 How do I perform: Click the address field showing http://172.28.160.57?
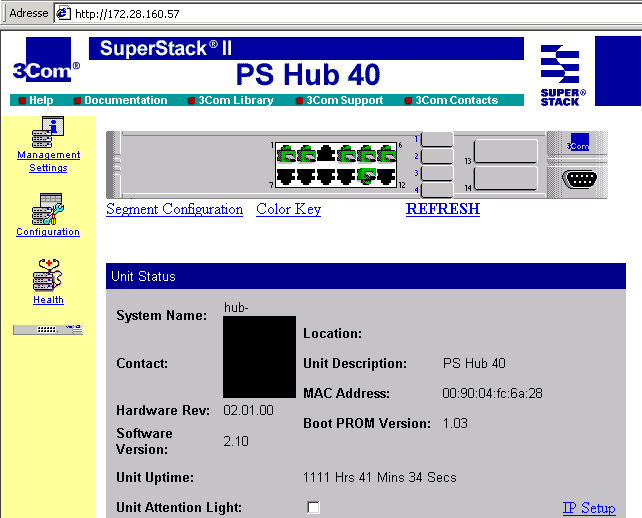(348, 14)
